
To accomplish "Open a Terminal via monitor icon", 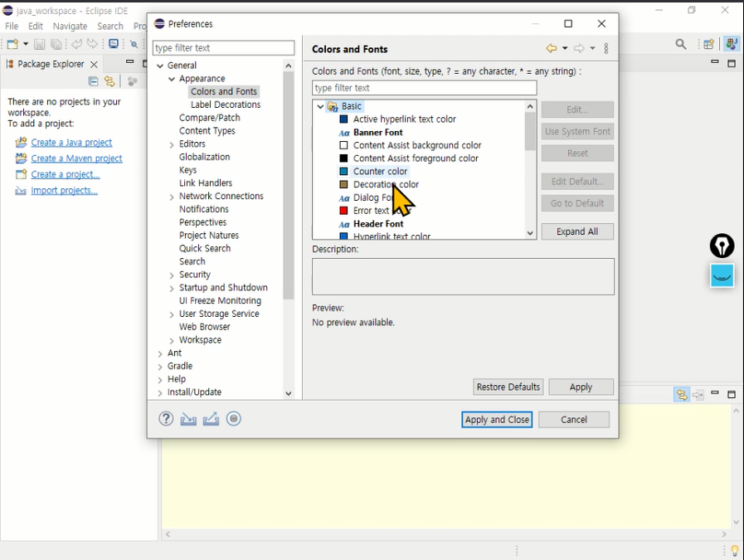I will pyautogui.click(x=114, y=44).
